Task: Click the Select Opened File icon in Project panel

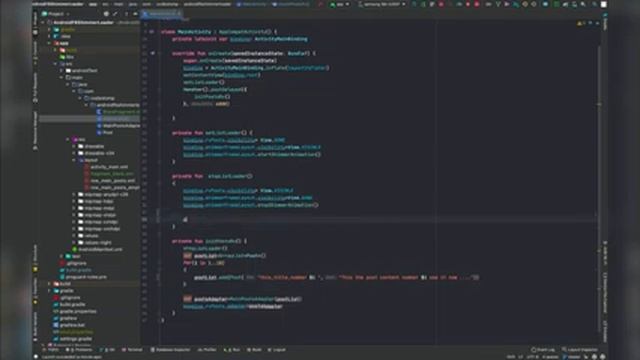Action: point(106,14)
